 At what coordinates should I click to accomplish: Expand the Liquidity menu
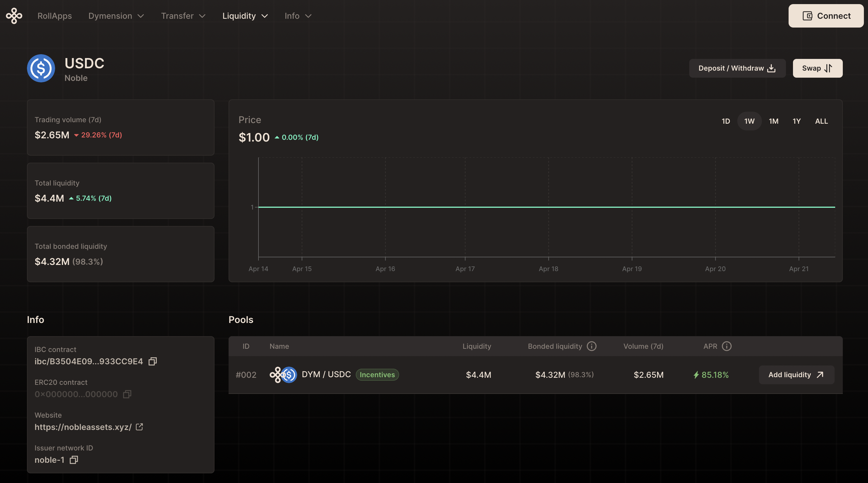tap(245, 16)
